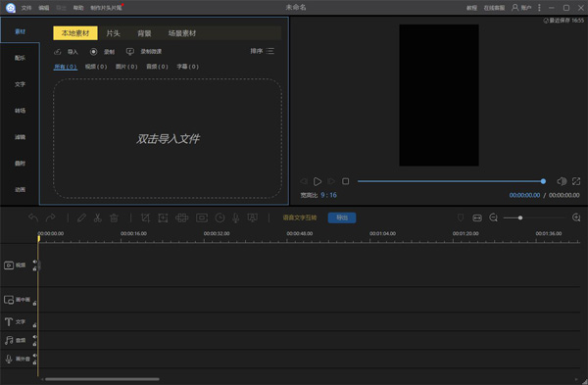Open the 动画 sidebar panel
Image resolution: width=588 pixels, height=385 pixels.
(20, 189)
